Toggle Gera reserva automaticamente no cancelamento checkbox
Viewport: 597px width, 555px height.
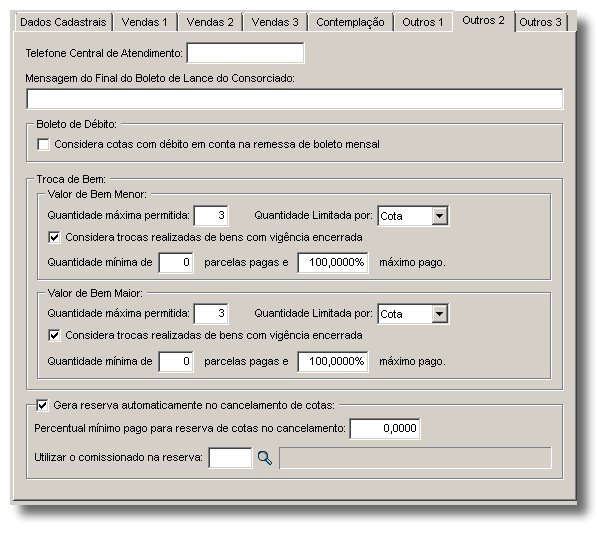pyautogui.click(x=42, y=405)
